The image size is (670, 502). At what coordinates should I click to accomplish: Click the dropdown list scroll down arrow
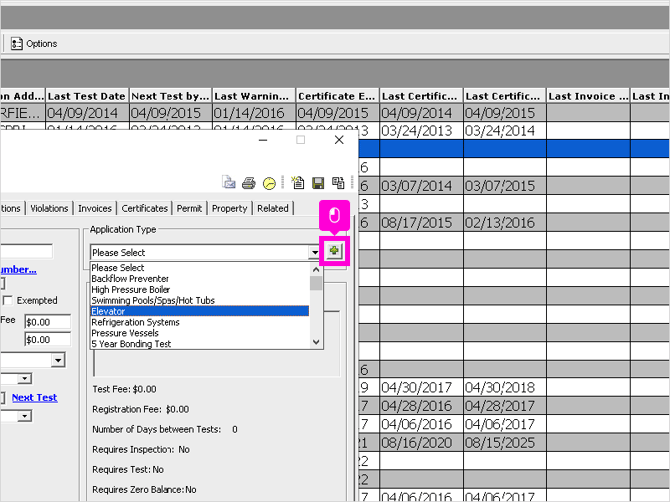316,342
